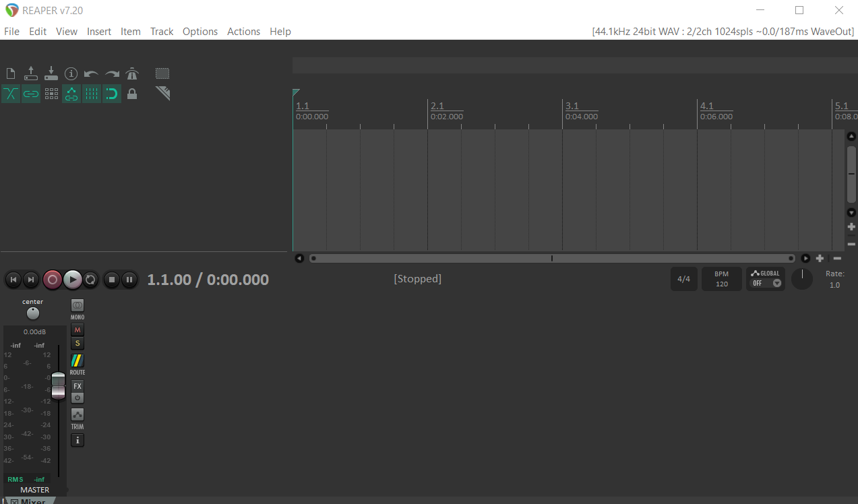Screen dimensions: 858x504
Task: Click master track info 'i' button
Action: tap(78, 440)
